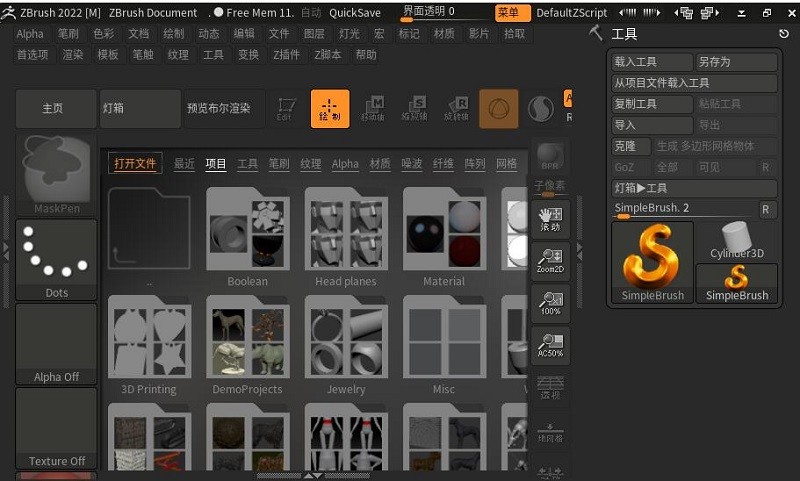Screen dimensions: 800x481
Task: Activate the Draw (绘制) mode button
Action: [x=330, y=108]
